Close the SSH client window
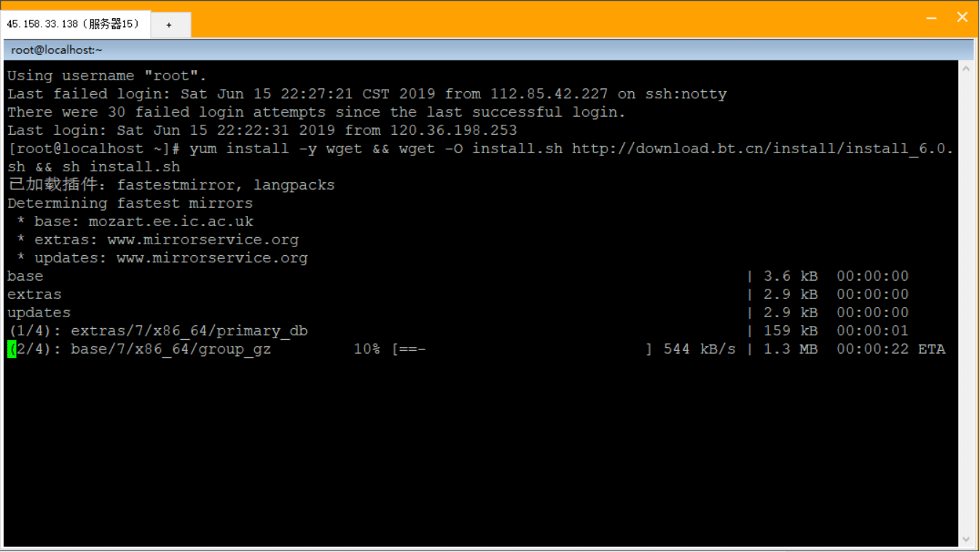Screen dimensions: 980x552 [x=962, y=18]
